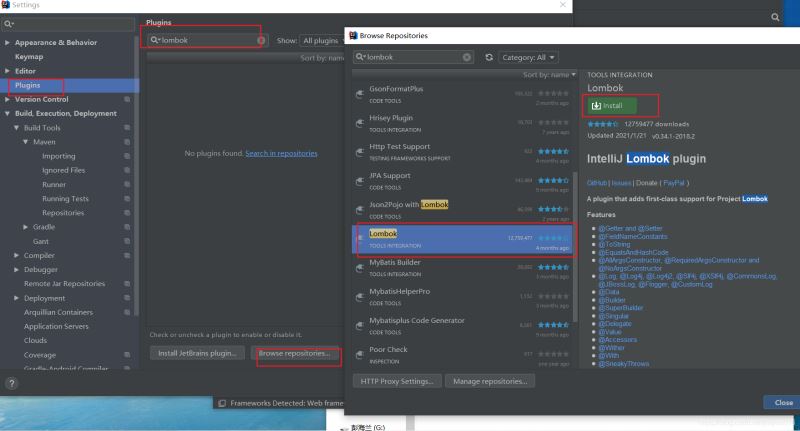The height and width of the screenshot is (431, 800).
Task: Click the search magnifier in Settings sidebar
Action: pos(9,24)
